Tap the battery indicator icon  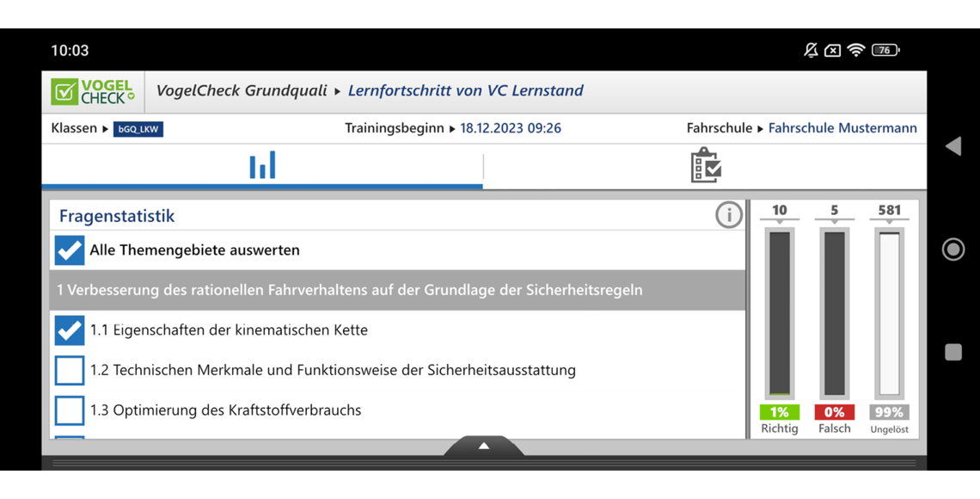pos(885,50)
